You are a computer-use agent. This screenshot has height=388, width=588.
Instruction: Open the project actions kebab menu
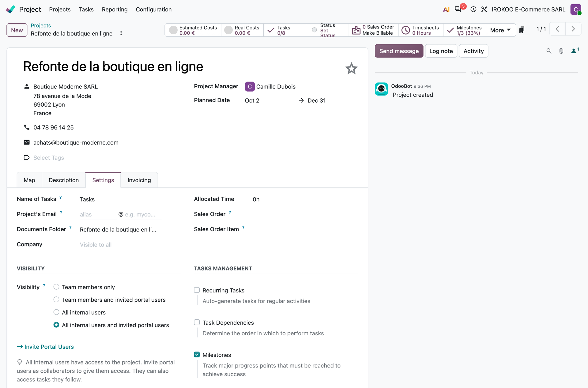coord(121,33)
